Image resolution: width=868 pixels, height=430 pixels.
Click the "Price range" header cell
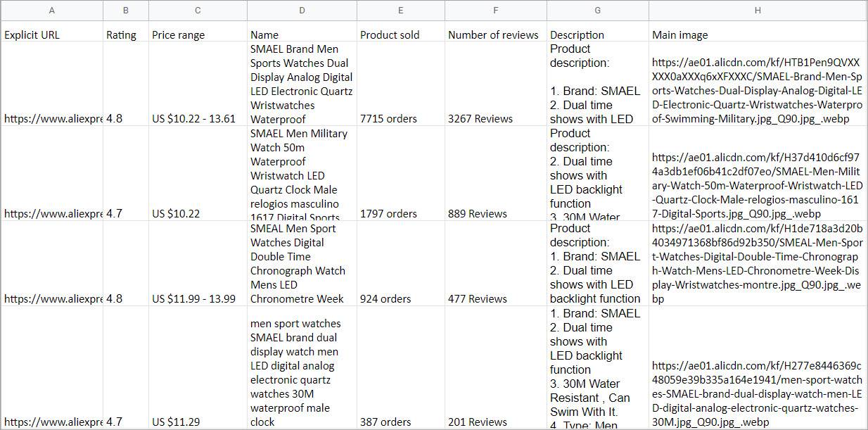pyautogui.click(x=198, y=32)
